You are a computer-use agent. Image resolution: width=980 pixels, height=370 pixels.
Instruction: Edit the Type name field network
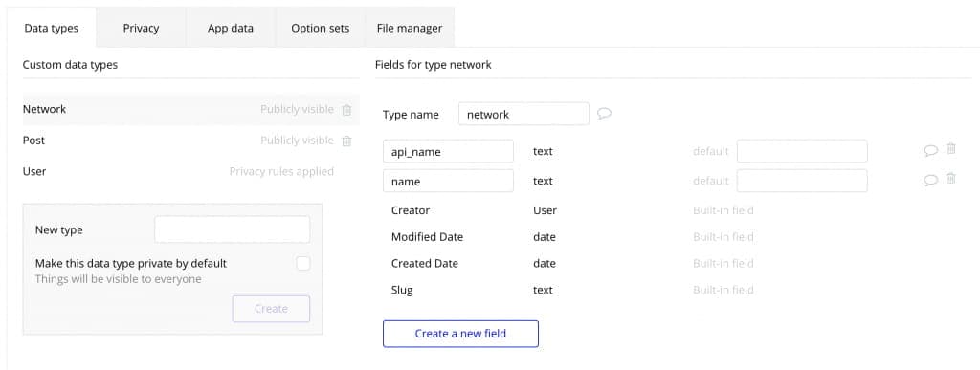tap(523, 114)
